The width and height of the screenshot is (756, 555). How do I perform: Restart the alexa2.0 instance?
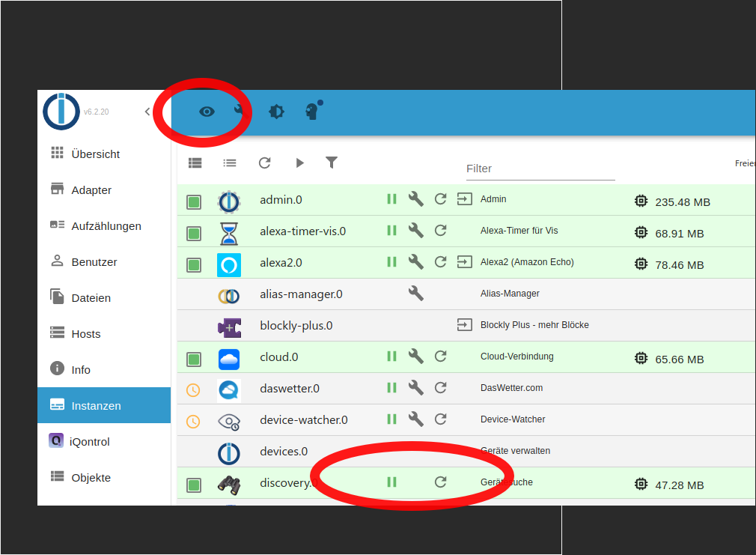pos(441,262)
